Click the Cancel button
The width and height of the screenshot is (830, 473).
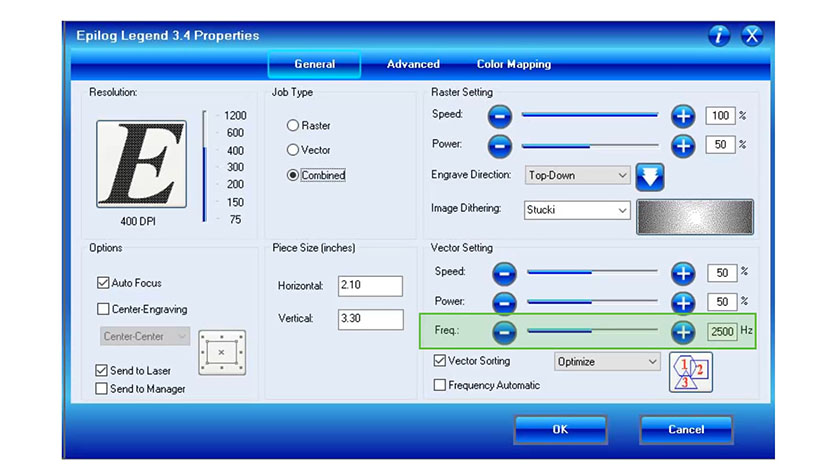pyautogui.click(x=686, y=429)
